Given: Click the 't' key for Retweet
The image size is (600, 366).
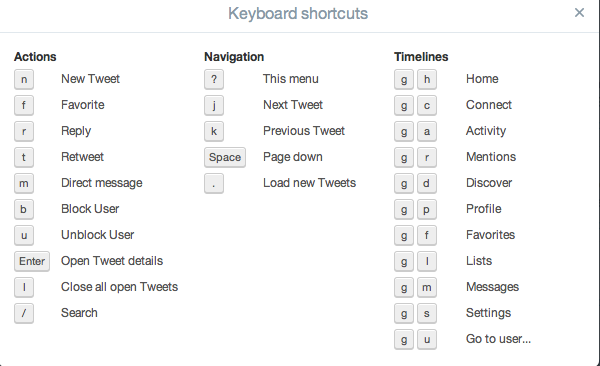Looking at the screenshot, I should point(24,157).
